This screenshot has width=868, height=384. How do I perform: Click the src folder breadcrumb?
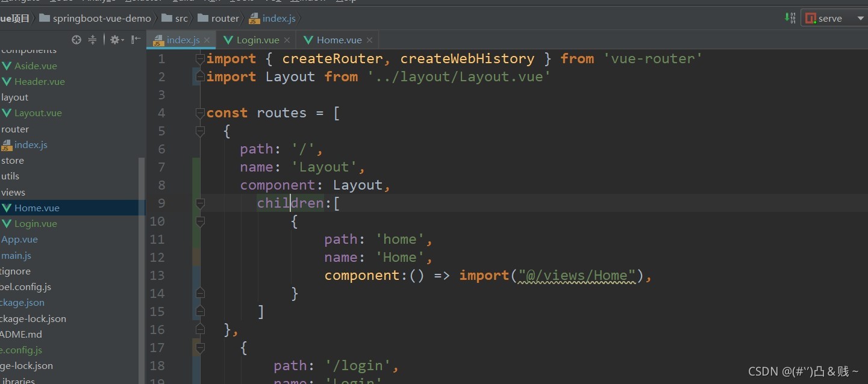(175, 18)
